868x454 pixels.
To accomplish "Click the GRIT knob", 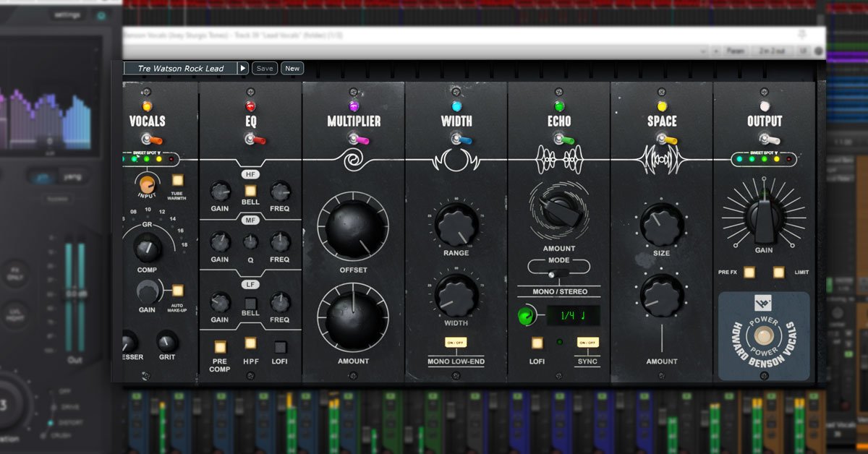I will [x=167, y=341].
